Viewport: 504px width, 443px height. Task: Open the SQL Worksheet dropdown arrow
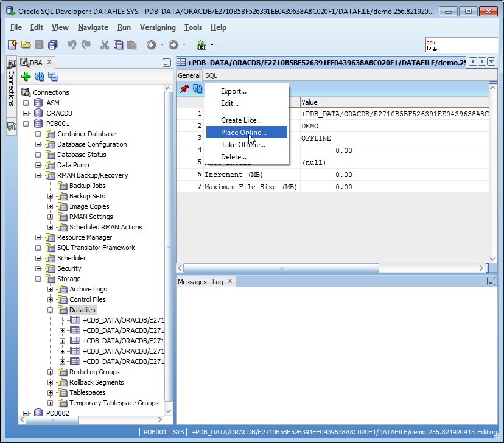212,44
